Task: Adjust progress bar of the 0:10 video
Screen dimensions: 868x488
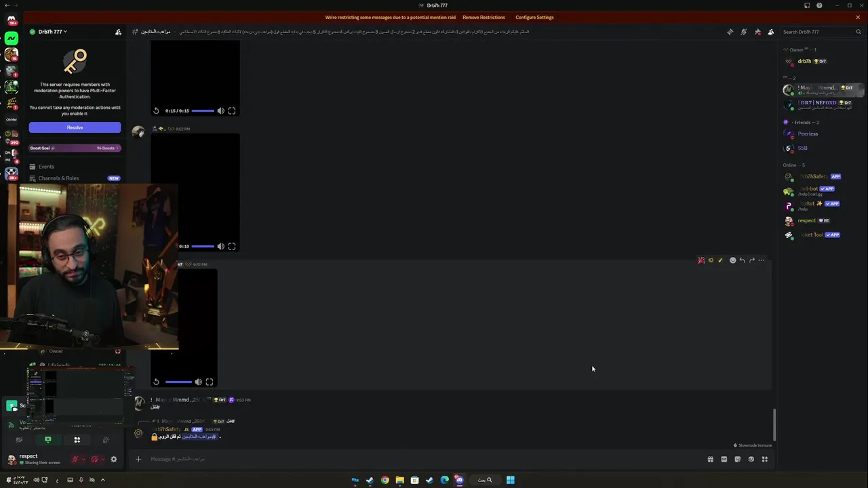Action: point(203,246)
